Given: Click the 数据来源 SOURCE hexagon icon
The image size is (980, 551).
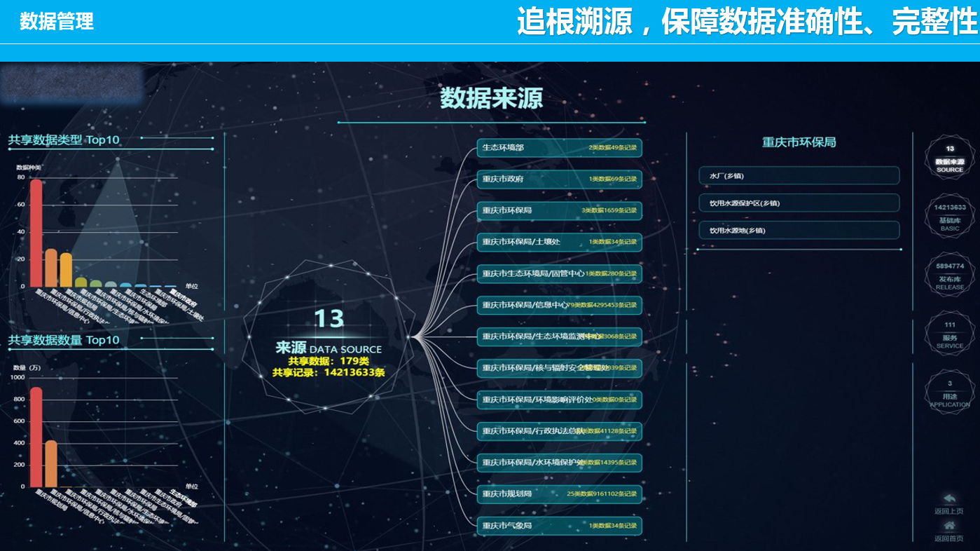Looking at the screenshot, I should [x=949, y=158].
